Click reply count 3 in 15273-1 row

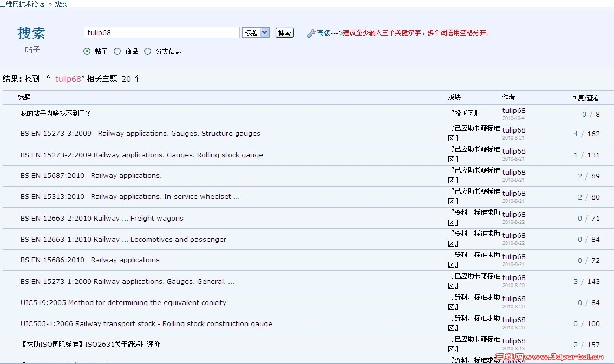[576, 281]
